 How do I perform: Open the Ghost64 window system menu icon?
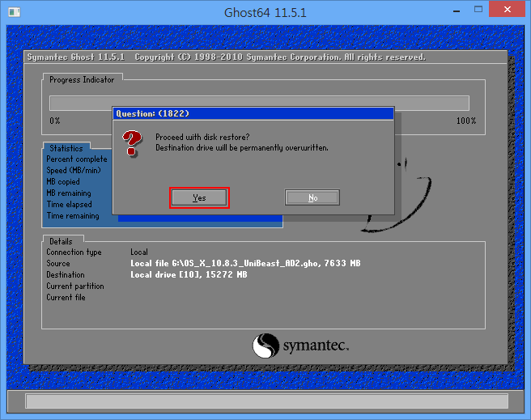coord(15,12)
